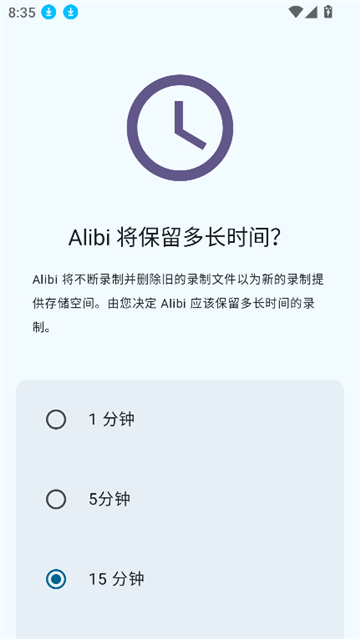Click the battery charging status icon
360x639 pixels.
click(328, 12)
